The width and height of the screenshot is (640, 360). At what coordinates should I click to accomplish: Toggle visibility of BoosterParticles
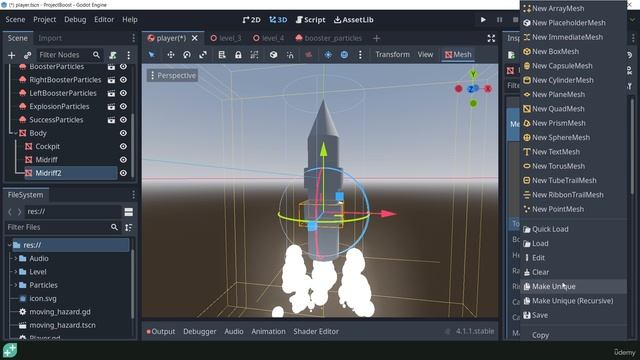coord(123,67)
